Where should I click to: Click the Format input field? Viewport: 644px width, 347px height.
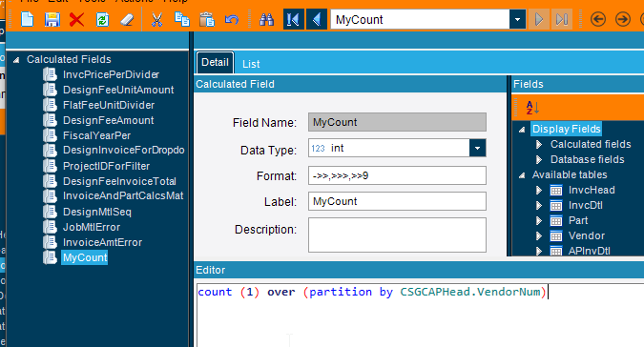(397, 175)
